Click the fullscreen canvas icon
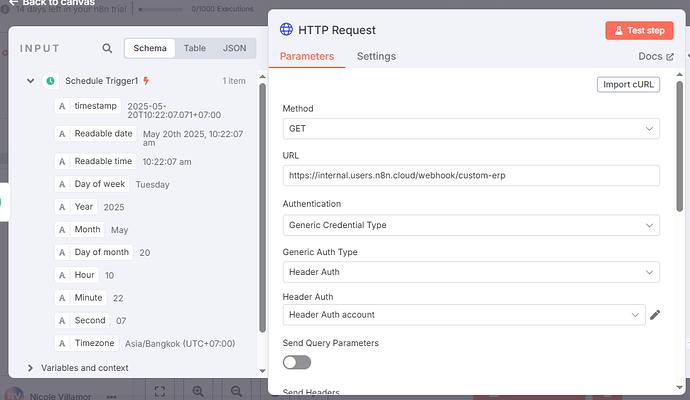The width and height of the screenshot is (690, 400). coord(158,392)
